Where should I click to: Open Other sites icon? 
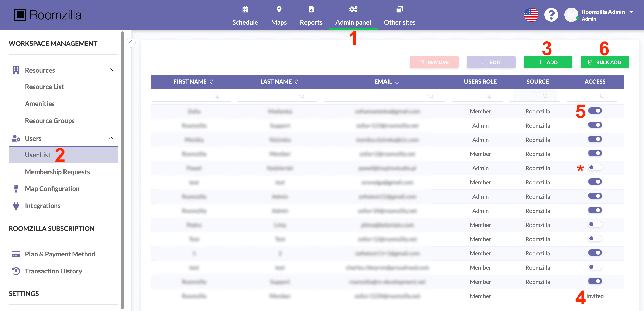pos(400,10)
